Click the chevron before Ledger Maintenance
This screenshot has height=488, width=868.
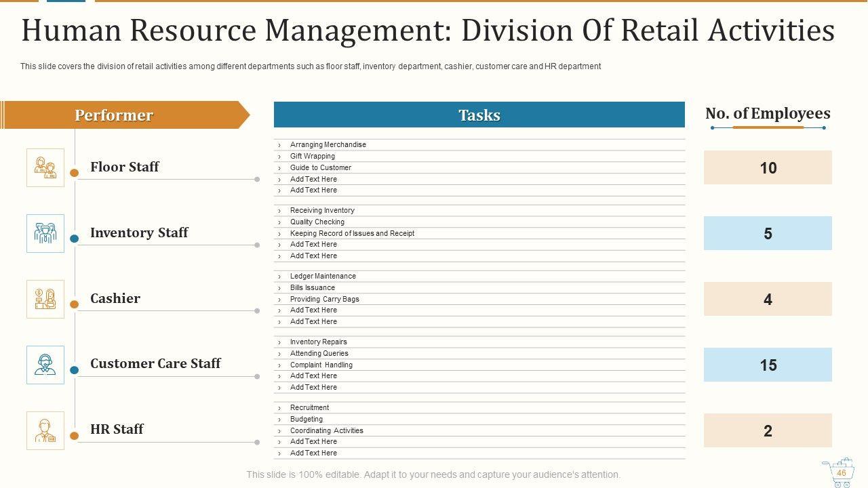click(279, 277)
